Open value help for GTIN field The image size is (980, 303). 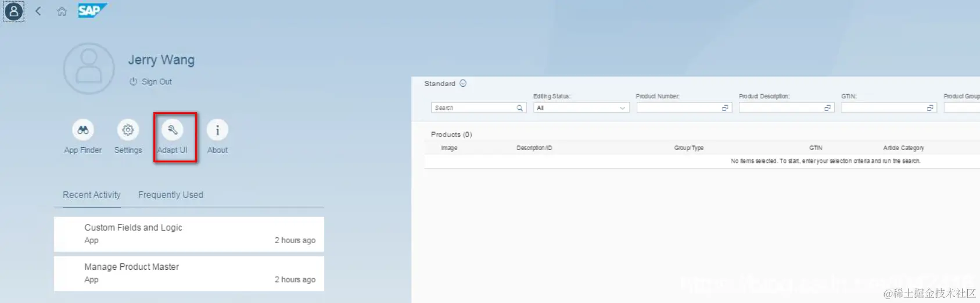pos(930,108)
